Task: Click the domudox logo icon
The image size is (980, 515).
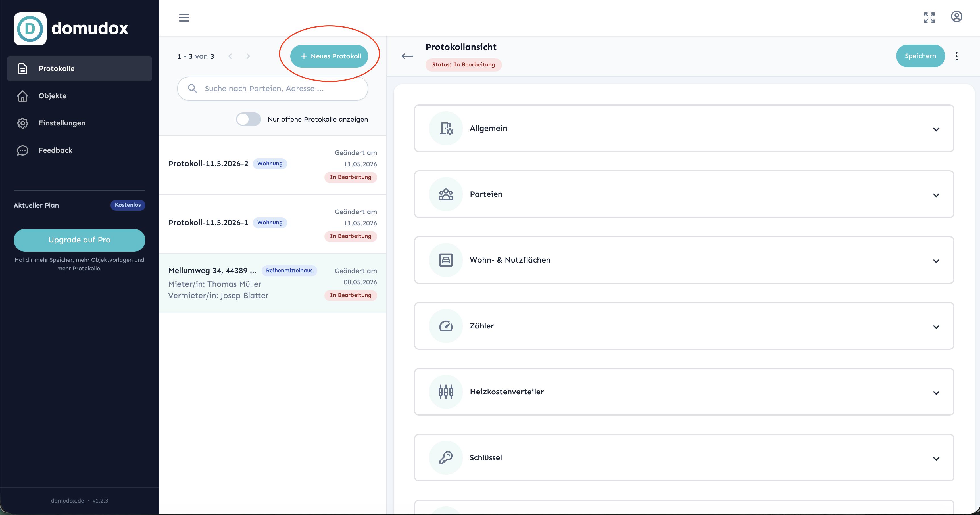Action: pos(30,28)
